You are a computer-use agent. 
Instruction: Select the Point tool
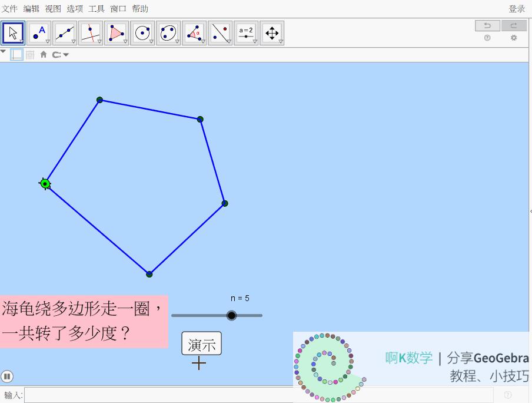39,32
